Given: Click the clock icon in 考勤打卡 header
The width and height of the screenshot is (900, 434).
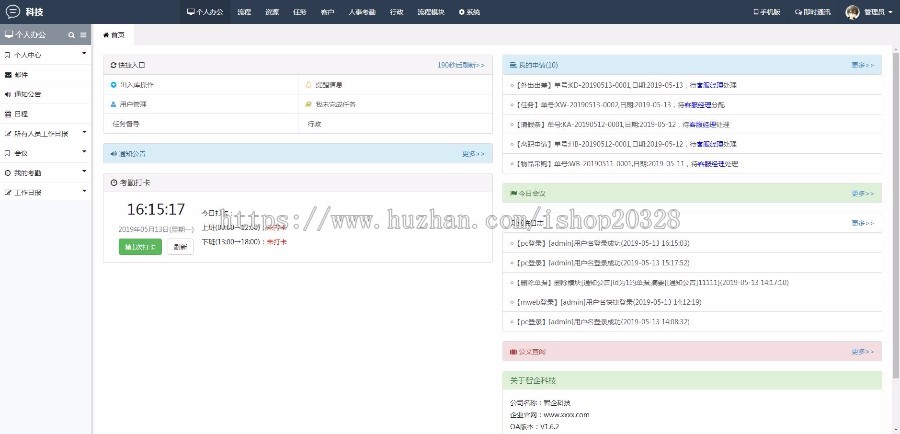Looking at the screenshot, I should (113, 183).
